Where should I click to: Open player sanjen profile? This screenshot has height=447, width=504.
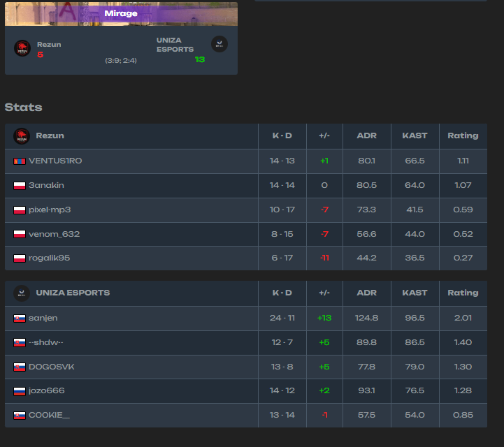point(43,318)
